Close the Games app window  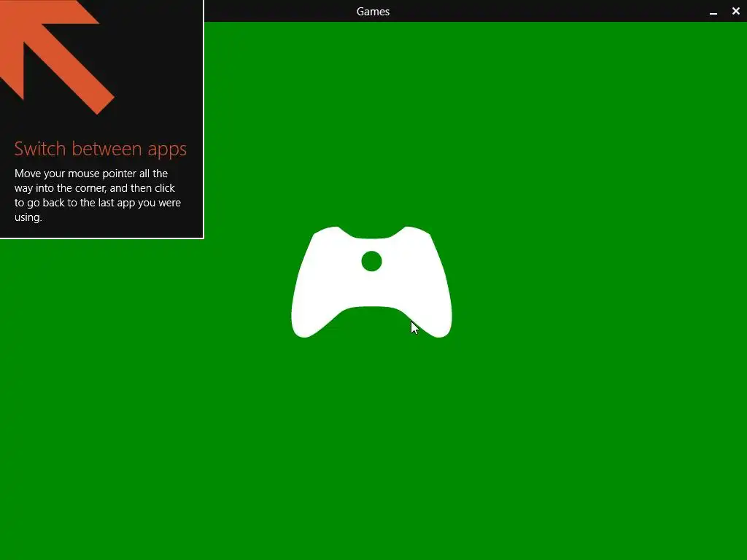pyautogui.click(x=735, y=11)
